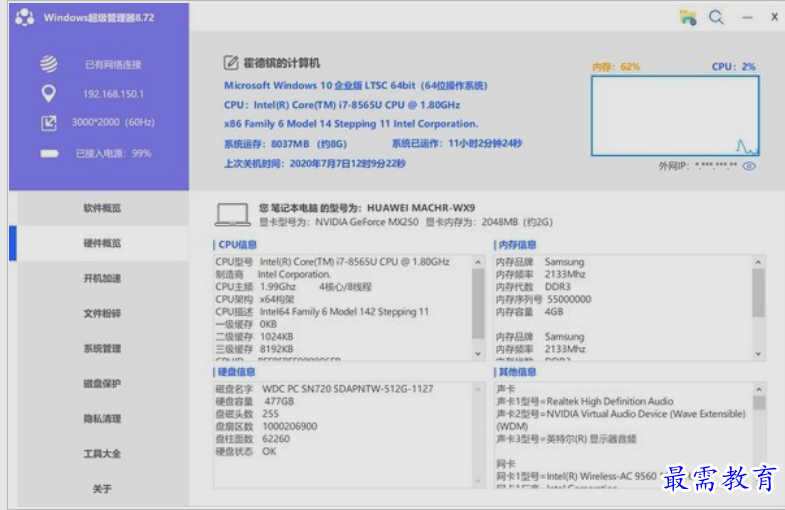Click the Windows超级管理器 logo icon
785x510 pixels.
coord(25,18)
